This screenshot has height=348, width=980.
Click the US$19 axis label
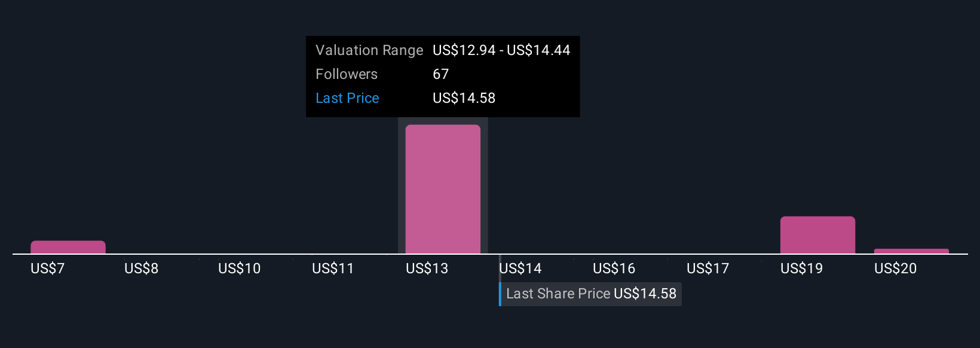[802, 268]
